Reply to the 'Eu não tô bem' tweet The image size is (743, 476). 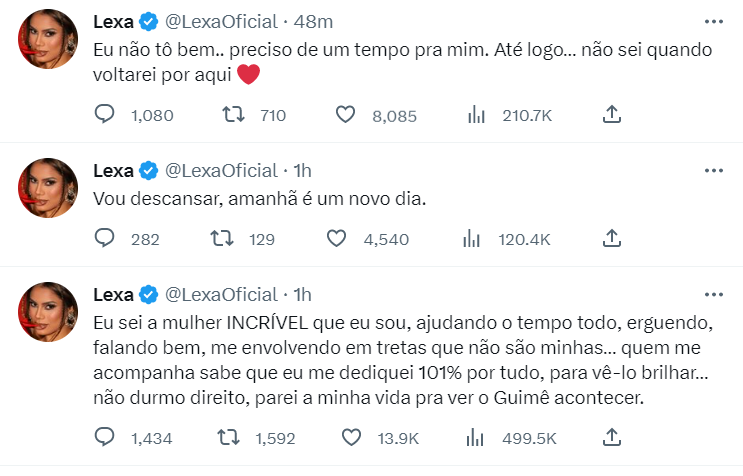point(105,115)
